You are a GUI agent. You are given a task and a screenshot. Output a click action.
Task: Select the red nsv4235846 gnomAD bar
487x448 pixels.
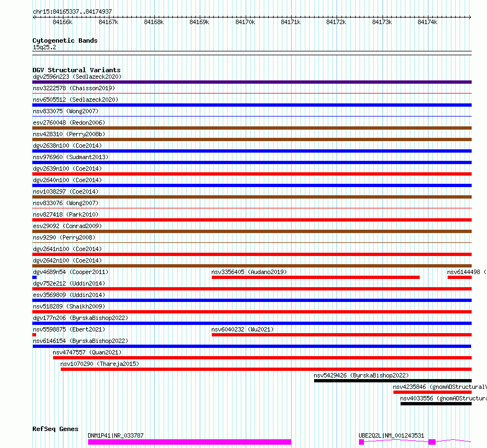[x=432, y=392]
